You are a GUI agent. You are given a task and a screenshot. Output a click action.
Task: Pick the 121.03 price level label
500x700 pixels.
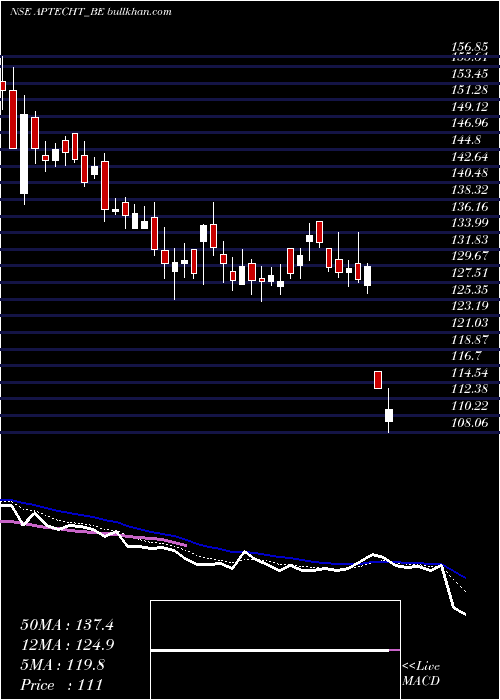[469, 323]
